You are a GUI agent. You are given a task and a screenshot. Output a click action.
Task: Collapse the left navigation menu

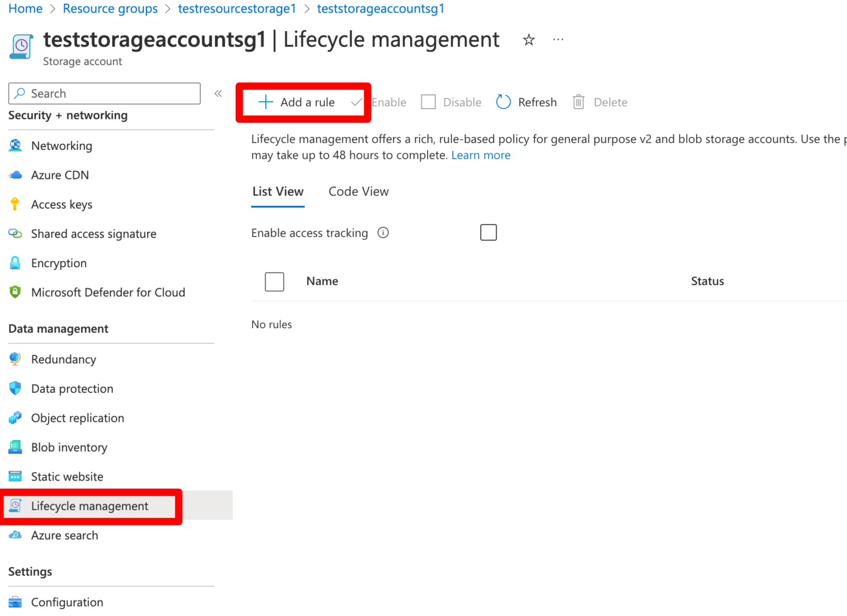(x=218, y=94)
